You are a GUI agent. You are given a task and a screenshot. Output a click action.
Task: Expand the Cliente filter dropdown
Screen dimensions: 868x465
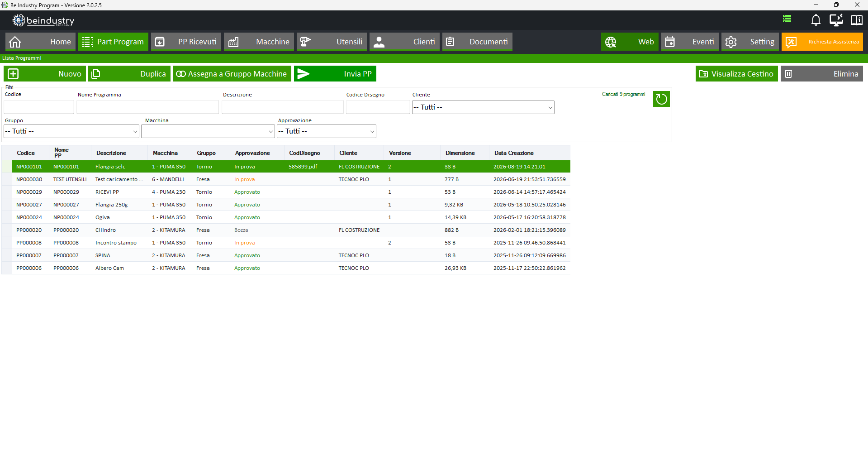pos(550,107)
